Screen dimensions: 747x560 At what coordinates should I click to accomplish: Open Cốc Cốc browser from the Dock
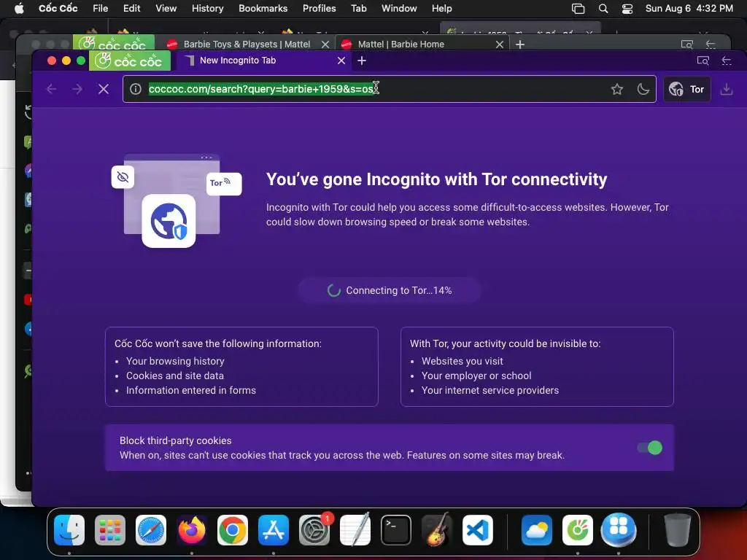pos(578,530)
